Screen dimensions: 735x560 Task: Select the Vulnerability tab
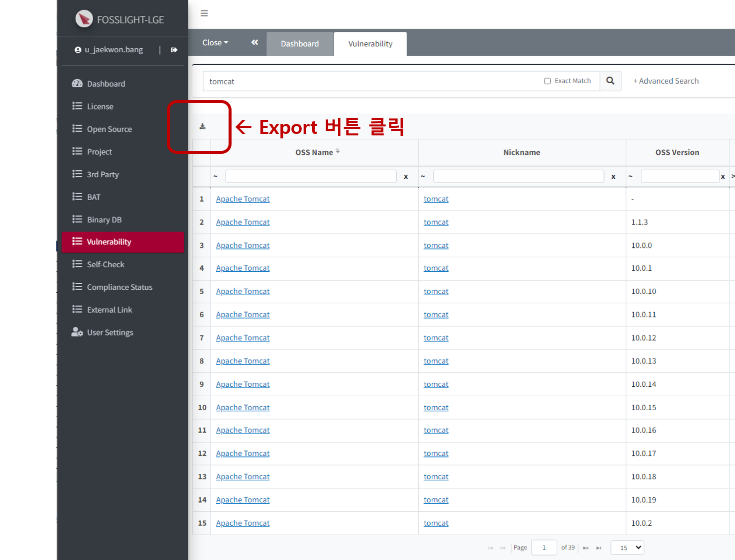370,44
